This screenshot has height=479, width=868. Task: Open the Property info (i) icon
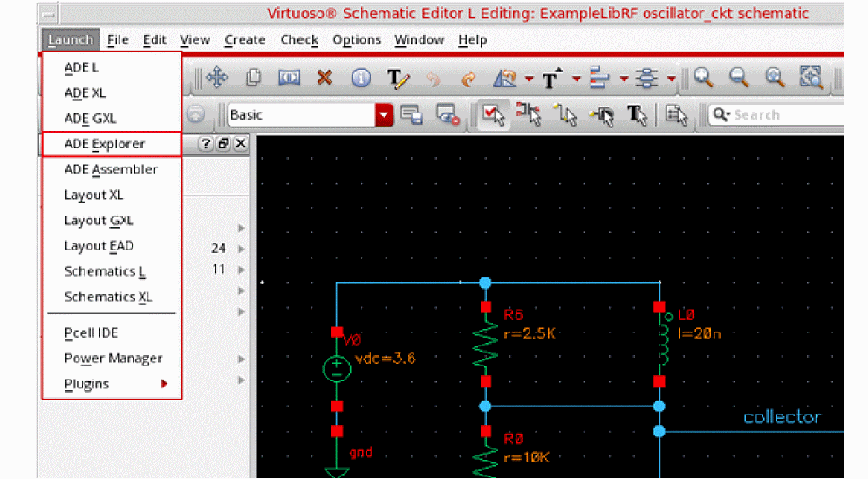tap(361, 79)
